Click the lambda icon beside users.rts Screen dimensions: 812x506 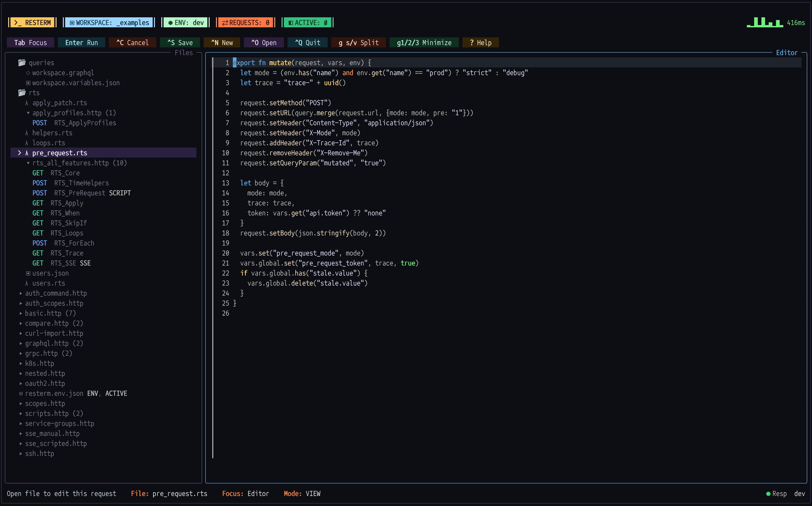(27, 283)
